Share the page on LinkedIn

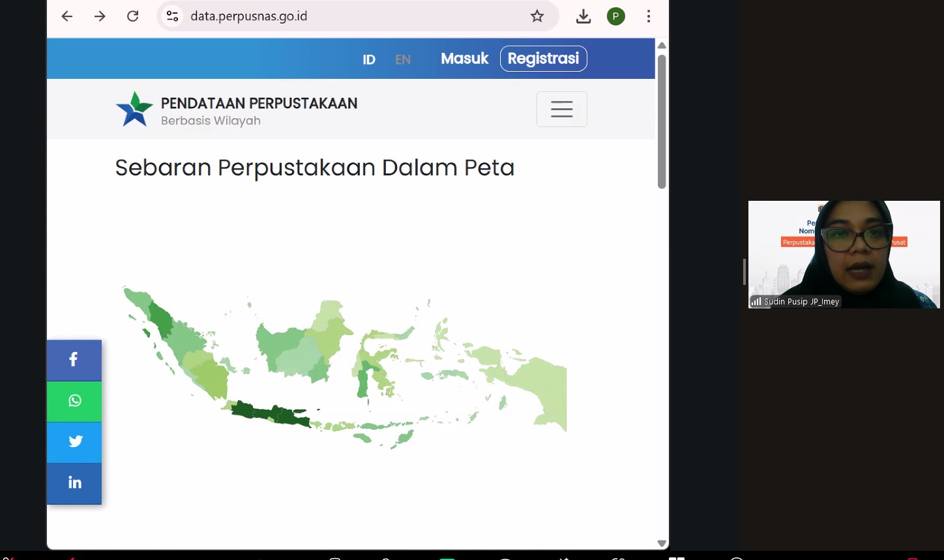74,482
